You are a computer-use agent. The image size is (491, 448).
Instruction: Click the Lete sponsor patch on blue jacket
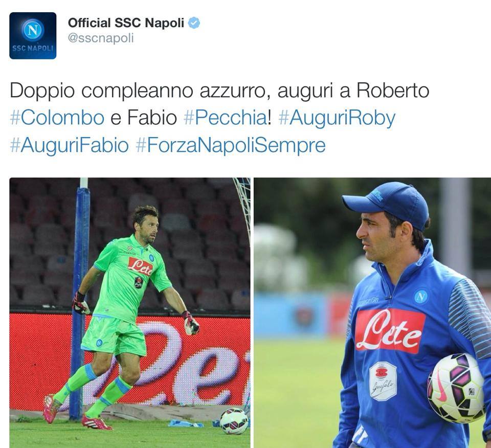click(390, 330)
